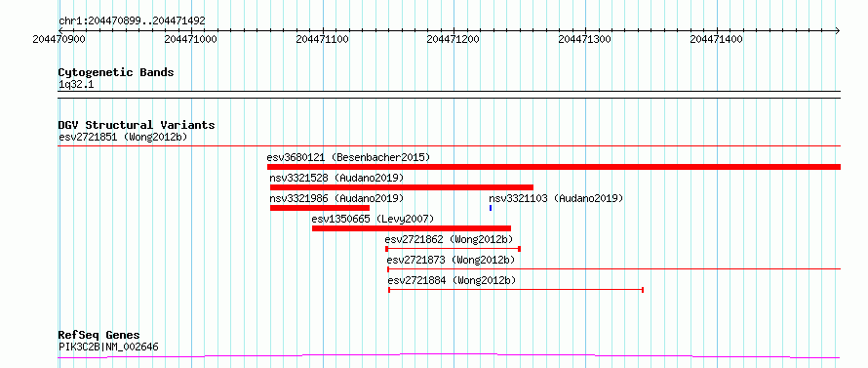
Task: Click the right arrow of the ruler
Action: (837, 30)
